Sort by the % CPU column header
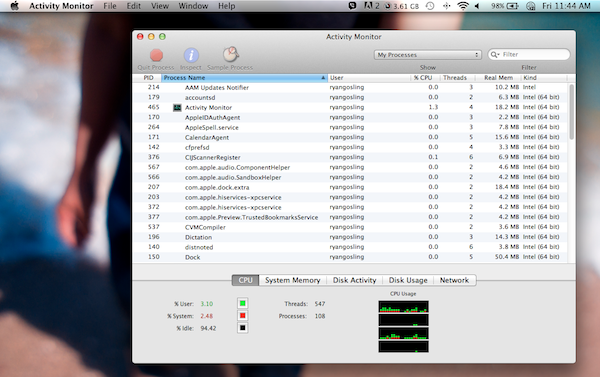Screen dimensions: 600x377 click(x=423, y=78)
